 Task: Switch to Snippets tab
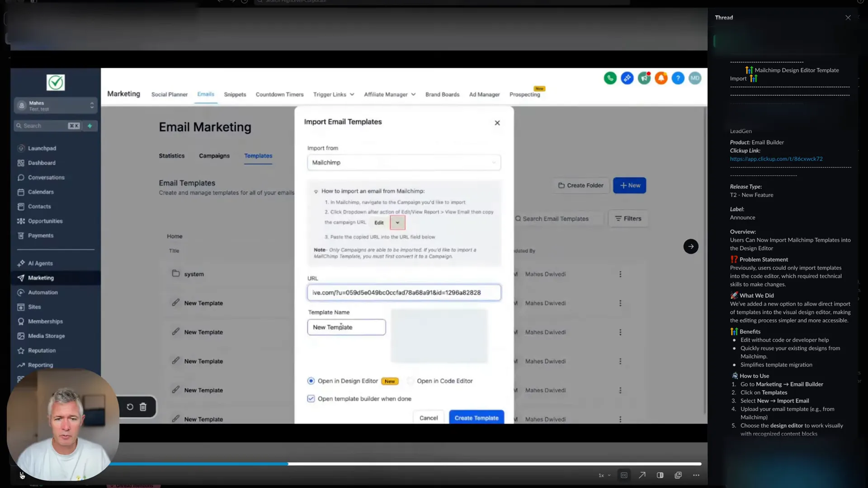(x=235, y=94)
